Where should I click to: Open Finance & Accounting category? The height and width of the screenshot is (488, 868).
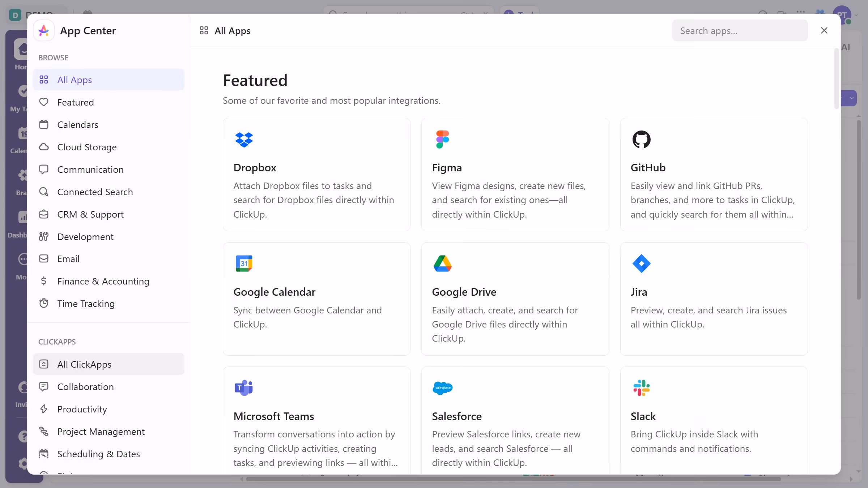tap(109, 281)
